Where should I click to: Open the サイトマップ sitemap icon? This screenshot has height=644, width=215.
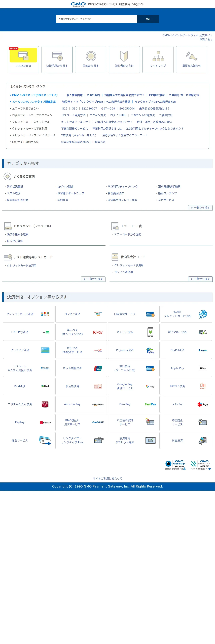tap(158, 56)
